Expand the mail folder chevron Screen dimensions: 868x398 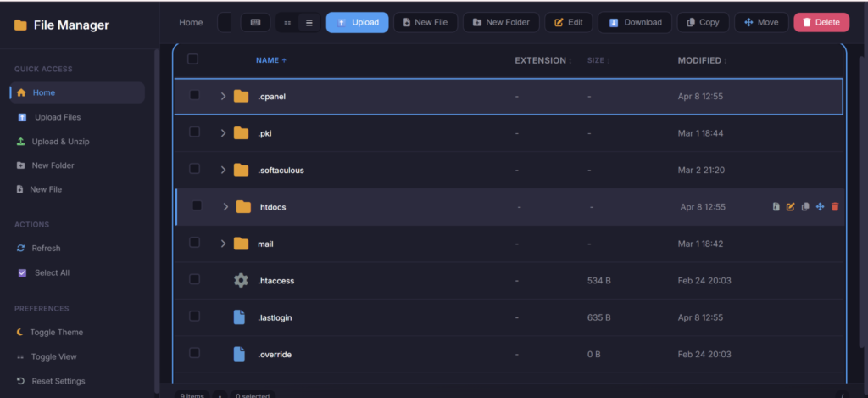[223, 244]
